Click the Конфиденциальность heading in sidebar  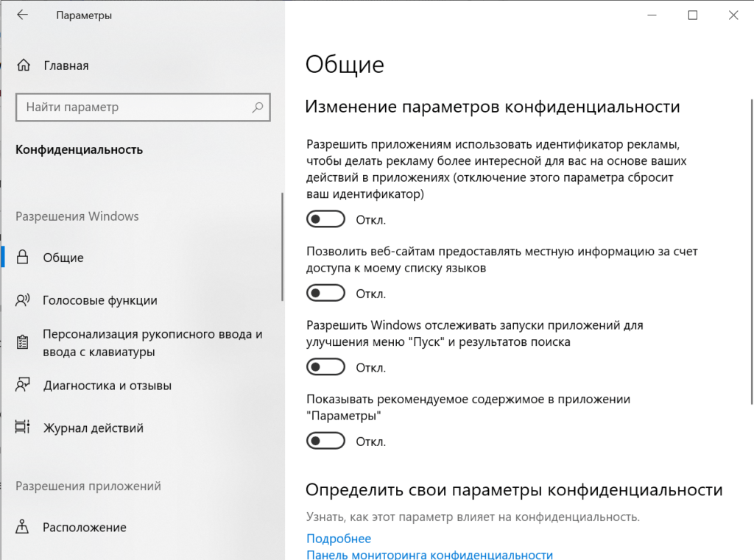click(x=79, y=149)
